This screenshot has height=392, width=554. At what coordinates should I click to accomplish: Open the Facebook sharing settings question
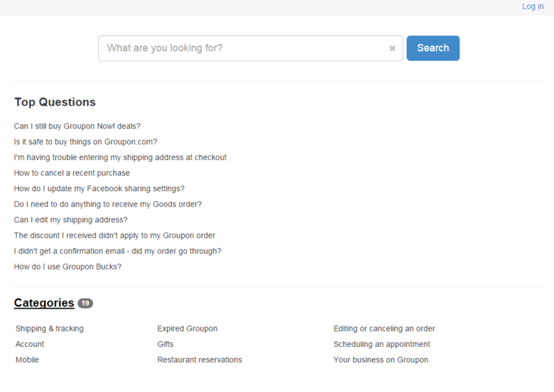click(99, 188)
